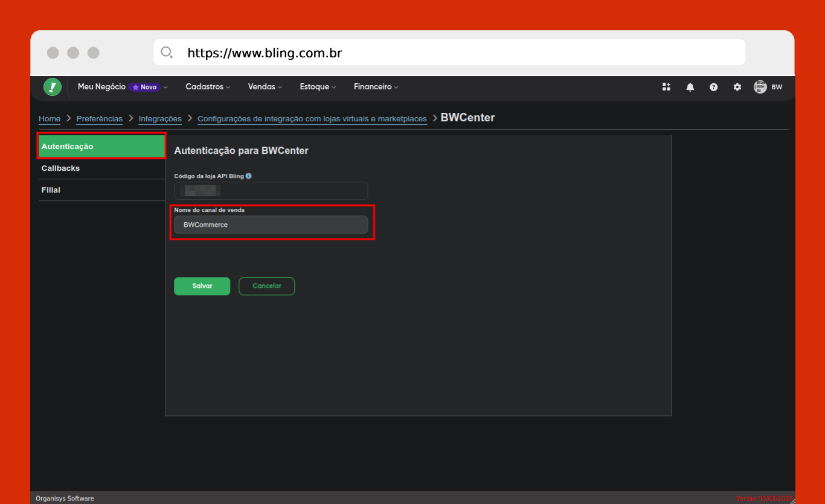
Task: Open the Cadastros dropdown menu
Action: coord(208,87)
